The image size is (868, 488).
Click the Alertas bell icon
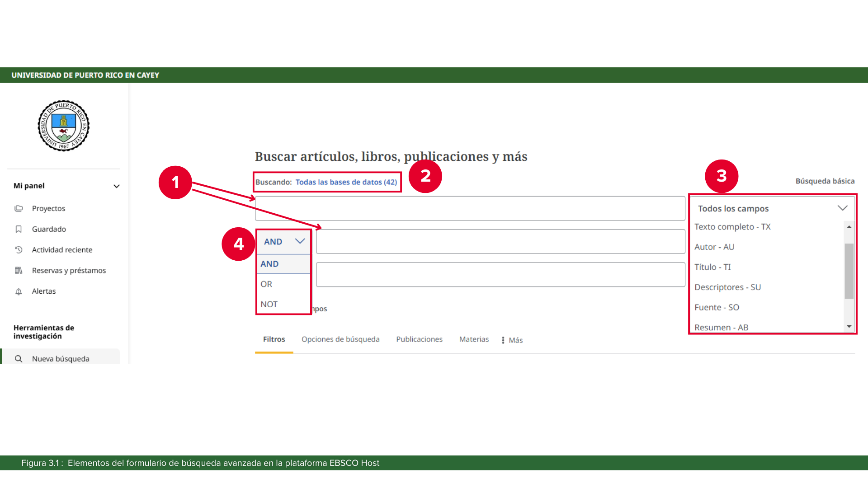[x=19, y=291]
